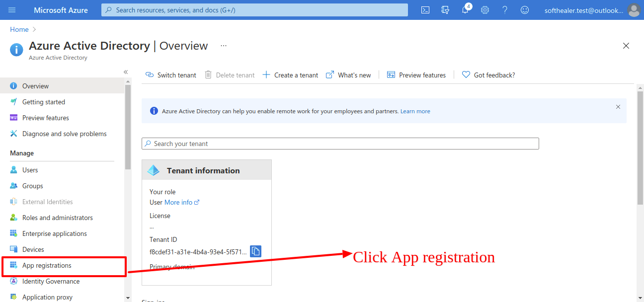Click Switch tenant

tap(170, 75)
